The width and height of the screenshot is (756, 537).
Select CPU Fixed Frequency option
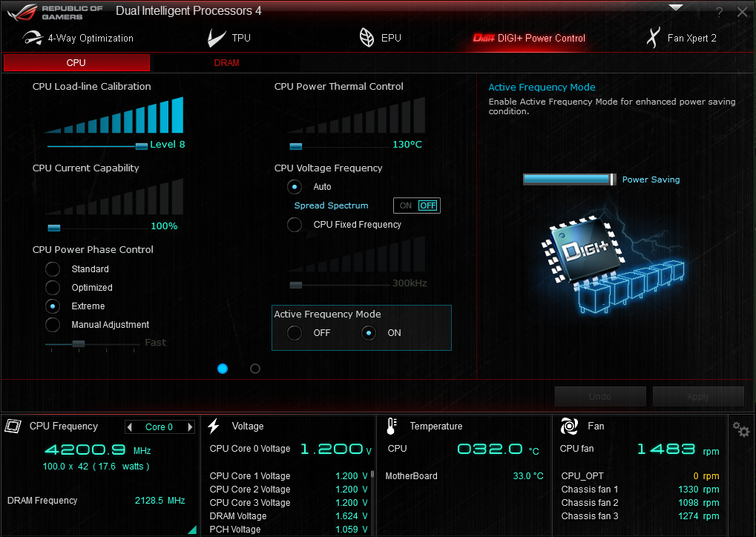click(295, 225)
